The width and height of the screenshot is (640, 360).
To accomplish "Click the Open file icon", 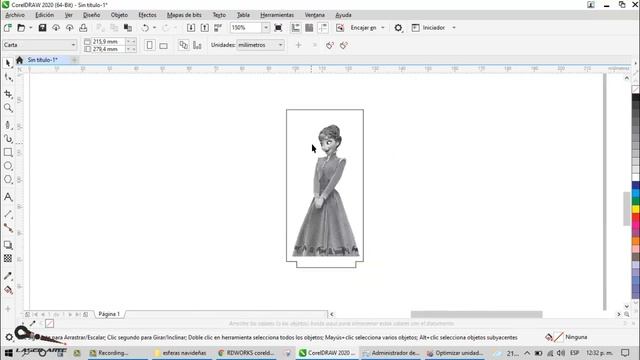I will (20, 28).
